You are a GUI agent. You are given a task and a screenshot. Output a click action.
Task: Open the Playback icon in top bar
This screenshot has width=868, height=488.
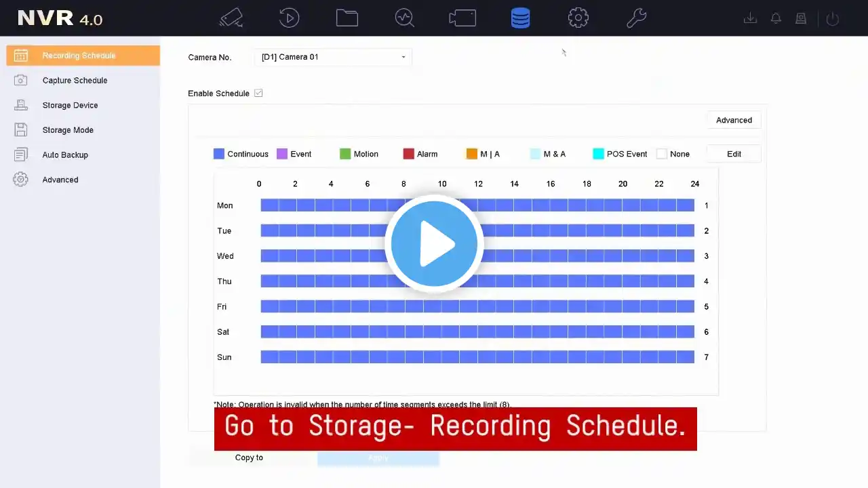[289, 18]
